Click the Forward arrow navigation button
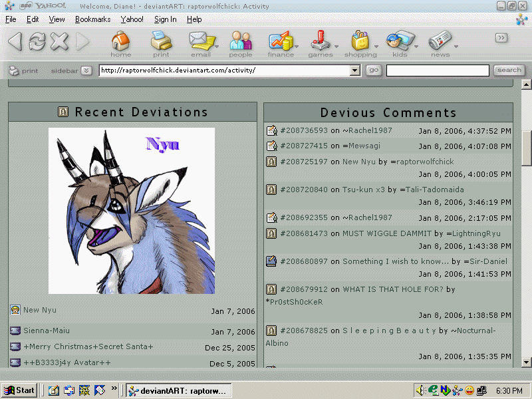This screenshot has height=399, width=532. (82, 41)
